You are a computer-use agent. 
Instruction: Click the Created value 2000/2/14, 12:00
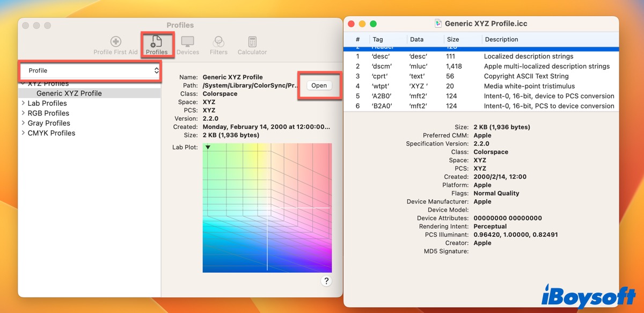pos(500,177)
